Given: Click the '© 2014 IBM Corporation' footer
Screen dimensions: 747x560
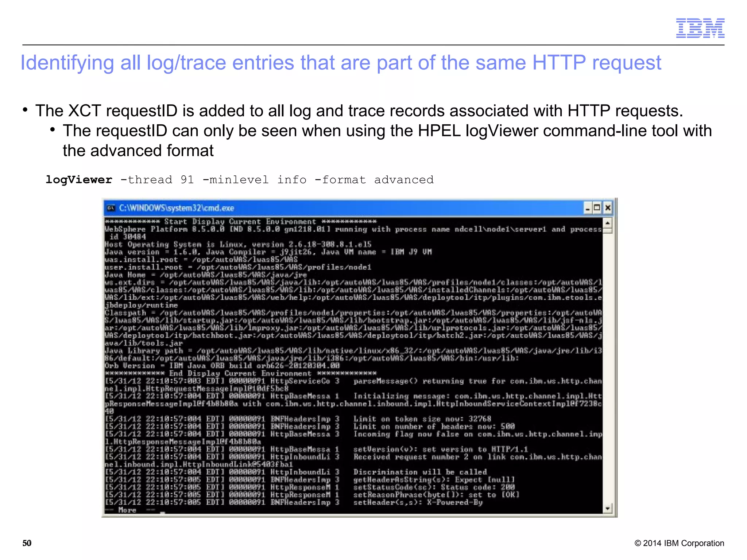Looking at the screenshot, I should click(x=679, y=543).
